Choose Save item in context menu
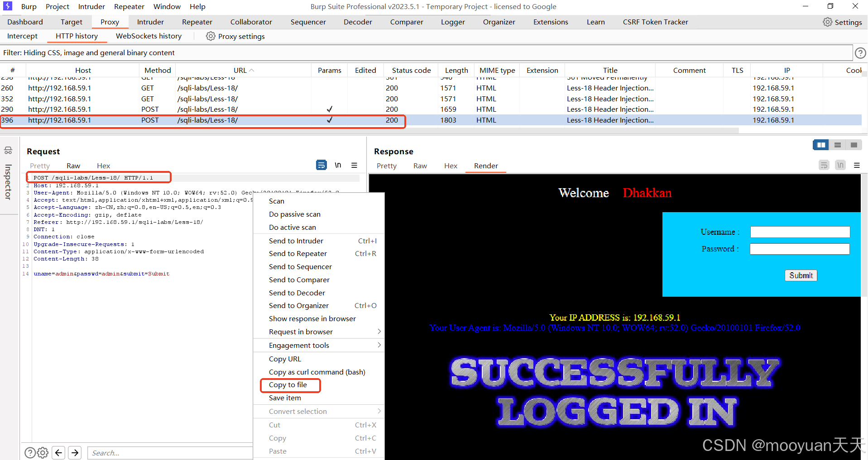 click(285, 398)
